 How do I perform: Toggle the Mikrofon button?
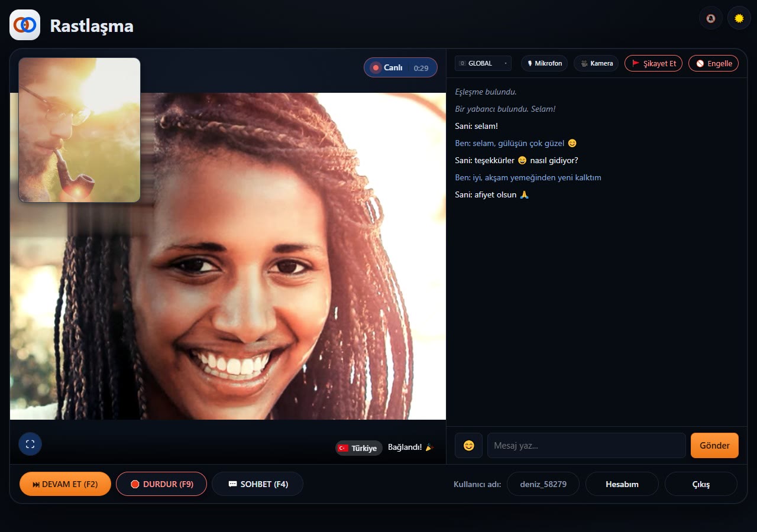click(544, 63)
